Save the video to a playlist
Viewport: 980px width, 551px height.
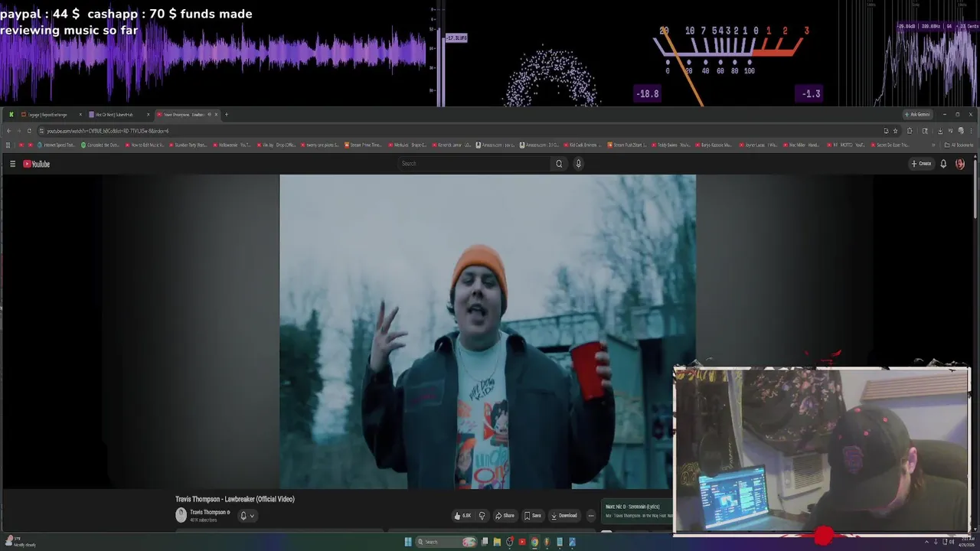click(x=532, y=516)
